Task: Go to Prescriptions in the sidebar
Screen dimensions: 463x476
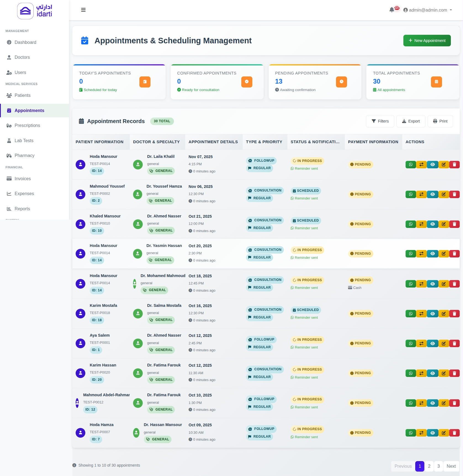Action: click(x=27, y=125)
